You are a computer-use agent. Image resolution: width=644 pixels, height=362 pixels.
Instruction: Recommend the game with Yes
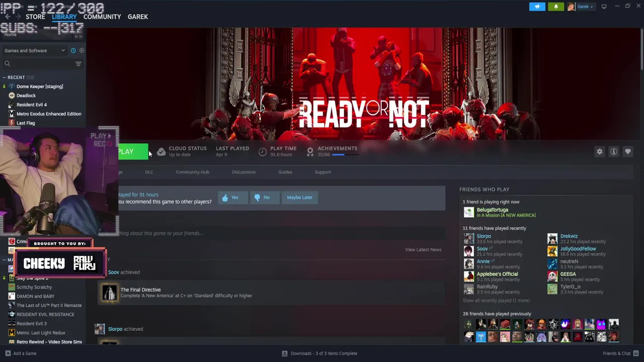click(233, 197)
